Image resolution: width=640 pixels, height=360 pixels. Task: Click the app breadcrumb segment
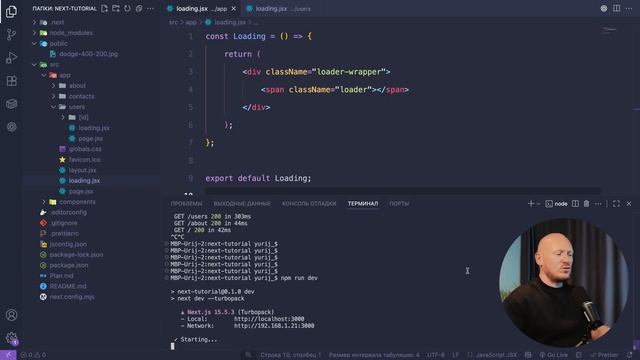click(191, 22)
